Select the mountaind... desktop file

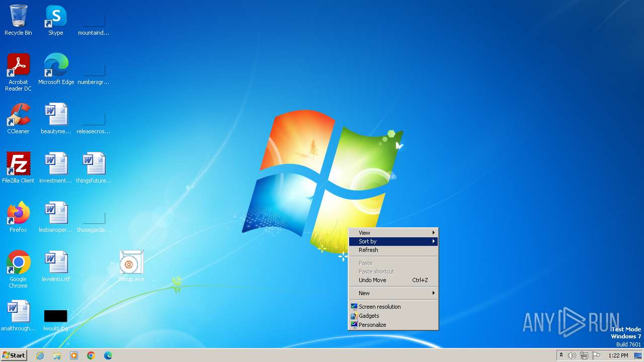tap(94, 23)
